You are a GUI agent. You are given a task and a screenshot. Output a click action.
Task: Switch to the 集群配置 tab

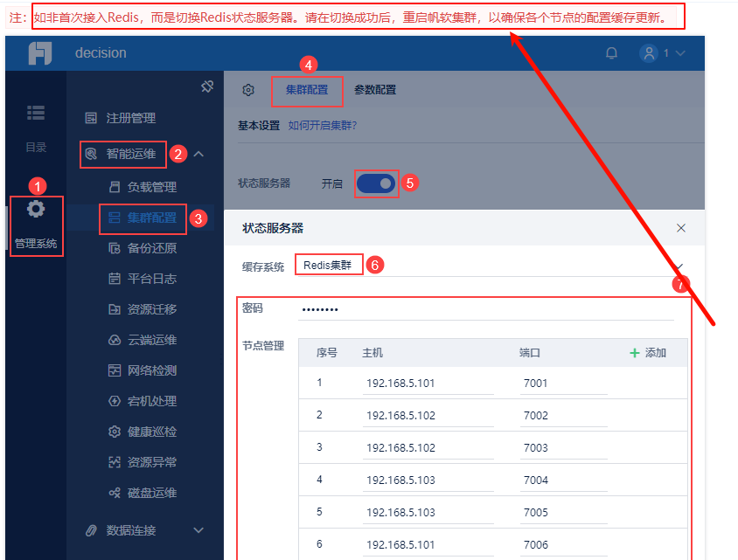[307, 90]
